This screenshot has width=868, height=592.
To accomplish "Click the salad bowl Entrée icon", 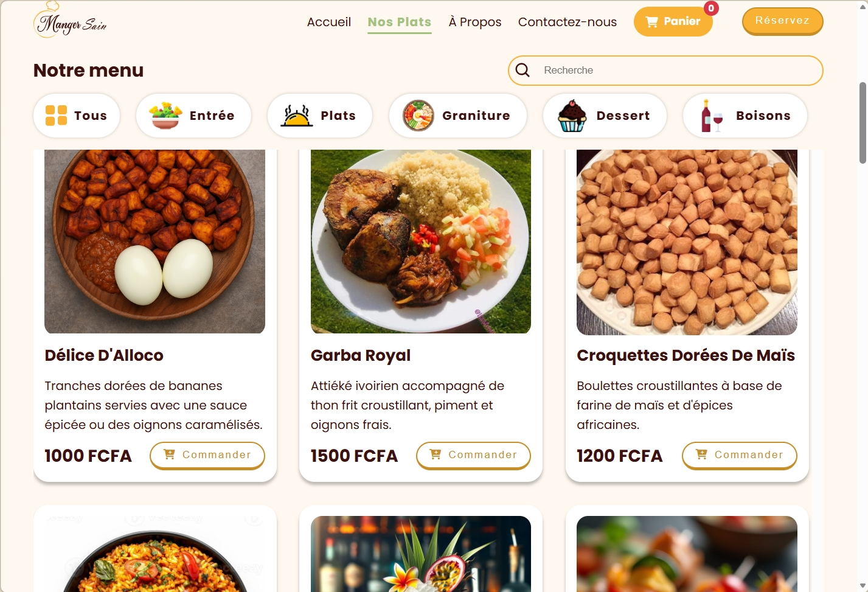I will [166, 116].
